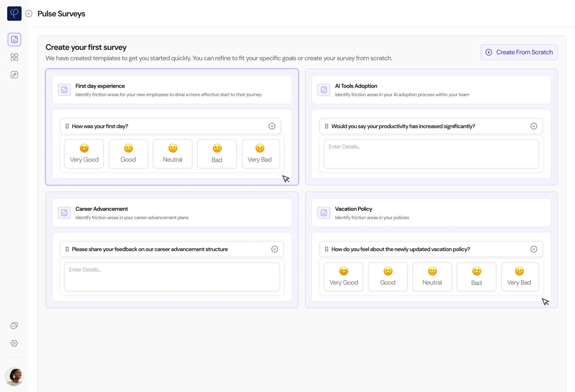
Task: Open the dashboard grid icon in sidebar
Action: pyautogui.click(x=14, y=57)
